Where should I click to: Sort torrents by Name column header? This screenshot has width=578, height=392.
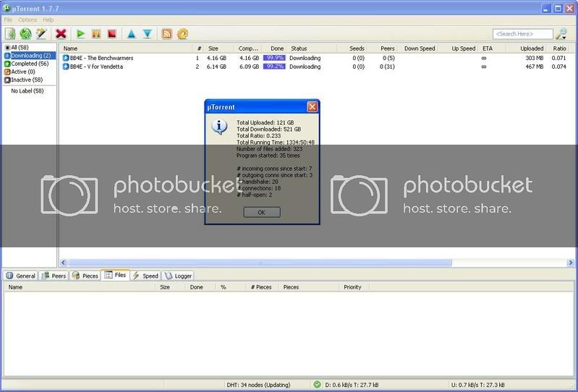tap(127, 48)
